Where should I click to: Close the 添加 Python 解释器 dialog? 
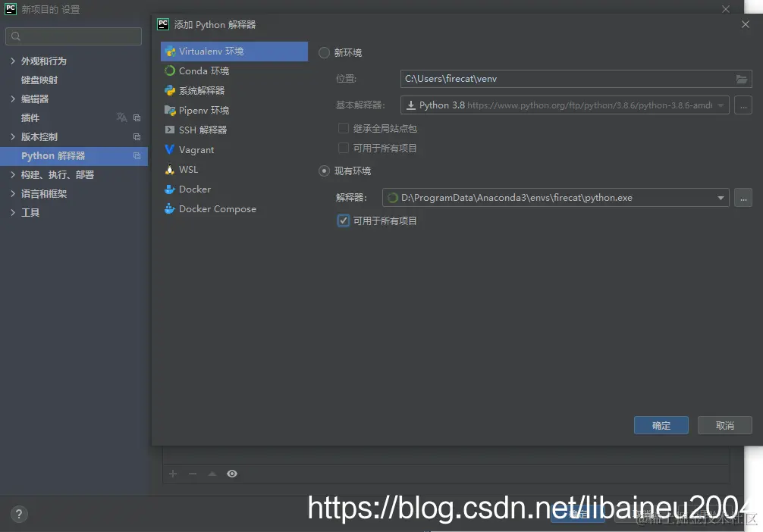(x=745, y=24)
